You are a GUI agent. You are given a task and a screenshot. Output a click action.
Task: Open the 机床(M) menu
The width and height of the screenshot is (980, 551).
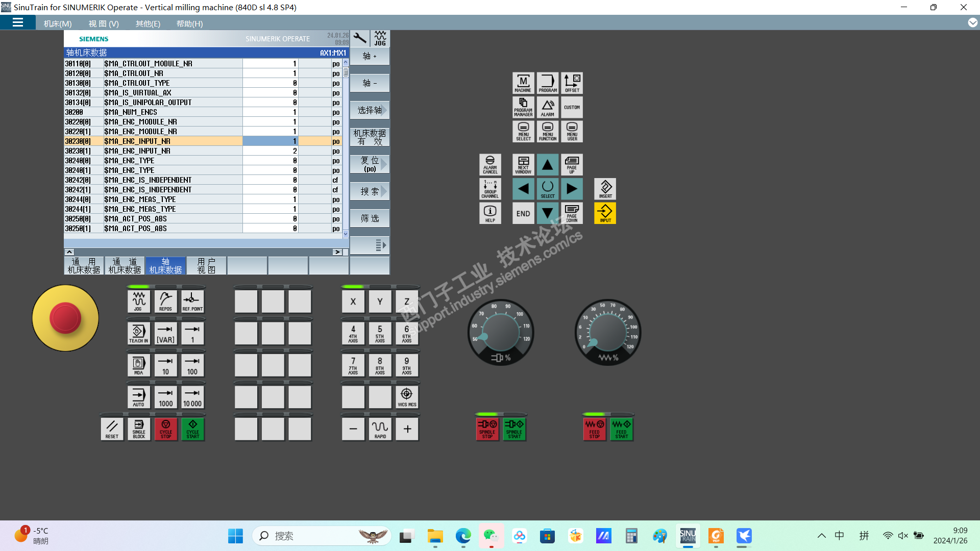(x=58, y=23)
